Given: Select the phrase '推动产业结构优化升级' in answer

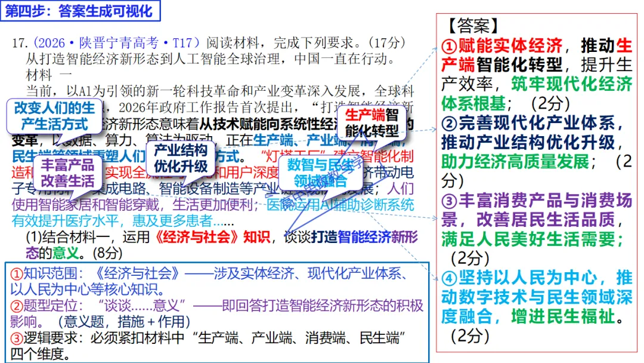Looking at the screenshot, I should point(528,142).
